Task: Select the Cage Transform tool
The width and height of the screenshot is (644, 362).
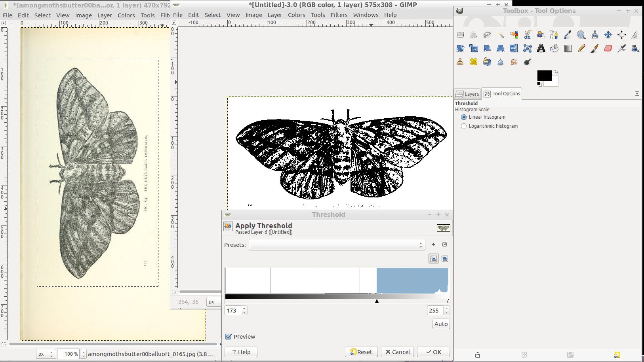Action: pos(528,48)
